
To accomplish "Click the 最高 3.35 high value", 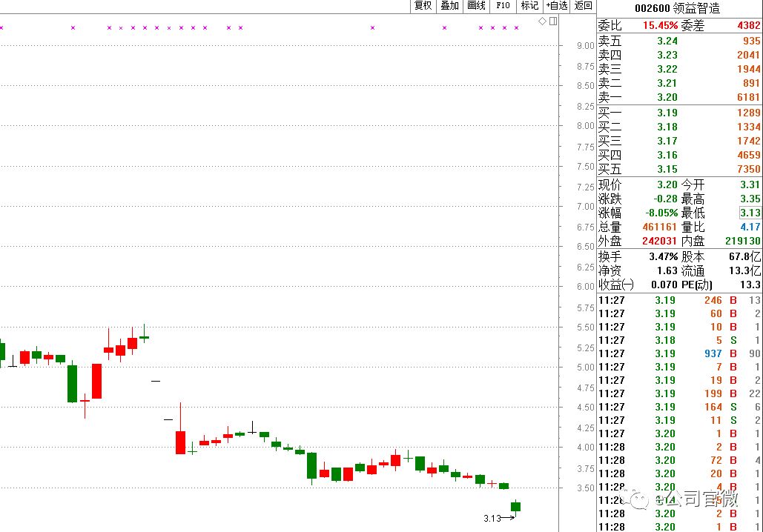I will [750, 199].
